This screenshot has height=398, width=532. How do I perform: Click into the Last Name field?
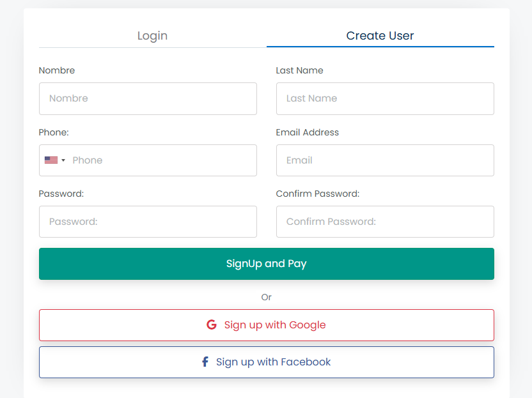(385, 98)
